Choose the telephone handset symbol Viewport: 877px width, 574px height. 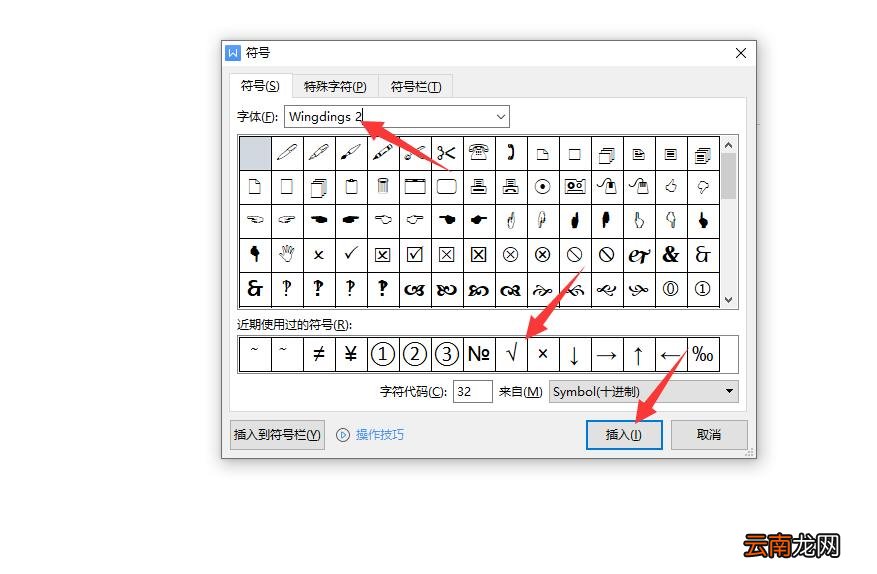coord(511,153)
